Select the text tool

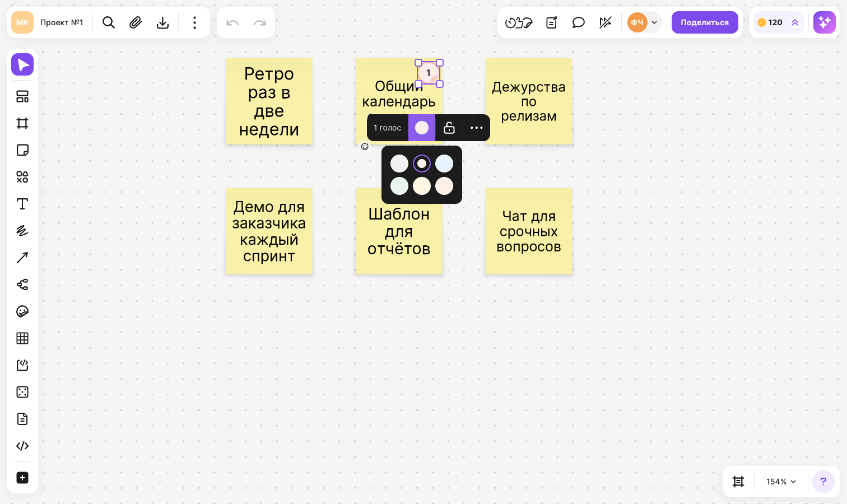click(22, 204)
